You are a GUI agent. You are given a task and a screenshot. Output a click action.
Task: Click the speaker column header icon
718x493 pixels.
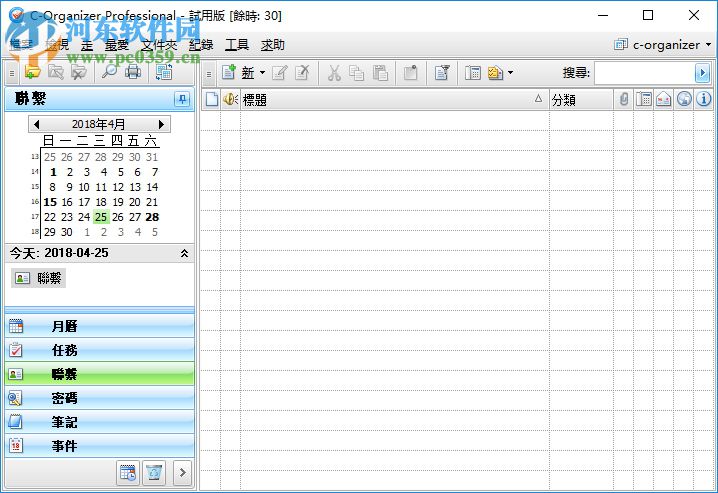pyautogui.click(x=231, y=99)
